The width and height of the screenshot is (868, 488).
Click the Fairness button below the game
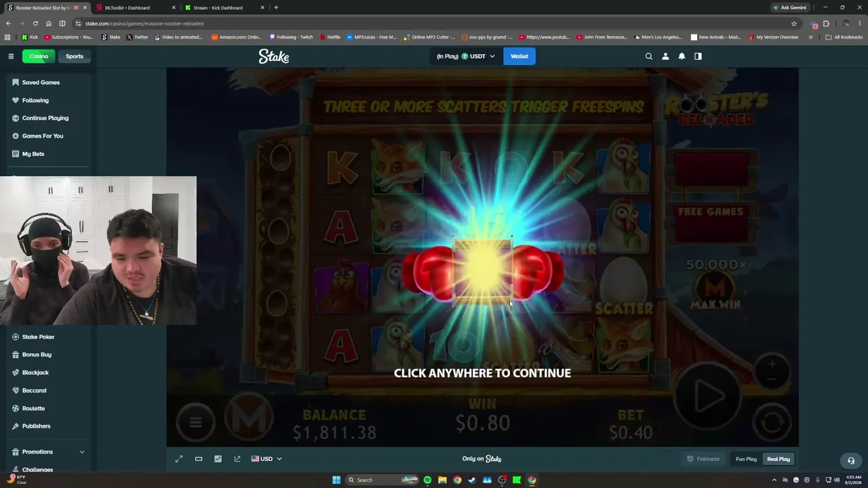pyautogui.click(x=703, y=459)
